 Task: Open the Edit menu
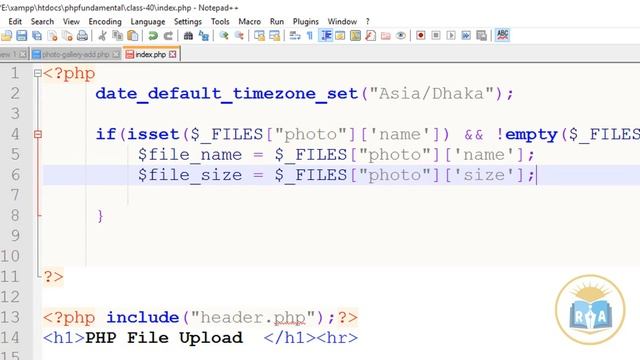coord(15,22)
